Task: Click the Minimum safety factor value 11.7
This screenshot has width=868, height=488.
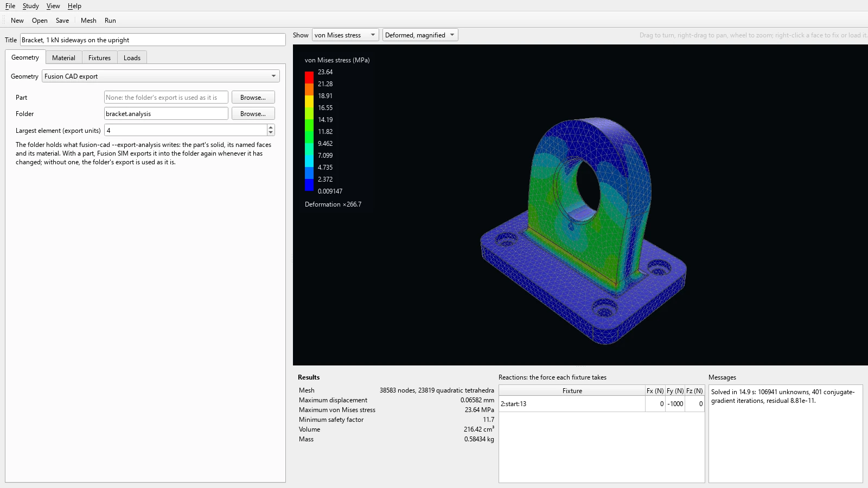Action: [488, 420]
